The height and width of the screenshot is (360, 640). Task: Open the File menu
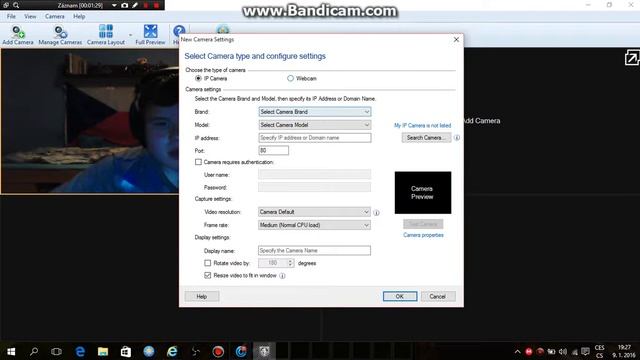pyautogui.click(x=11, y=16)
